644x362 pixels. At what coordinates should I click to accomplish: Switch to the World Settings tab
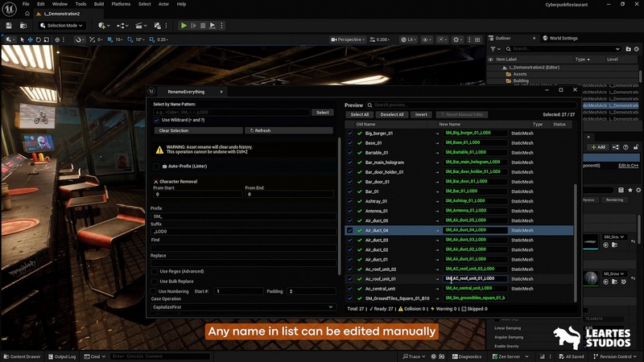tap(562, 38)
